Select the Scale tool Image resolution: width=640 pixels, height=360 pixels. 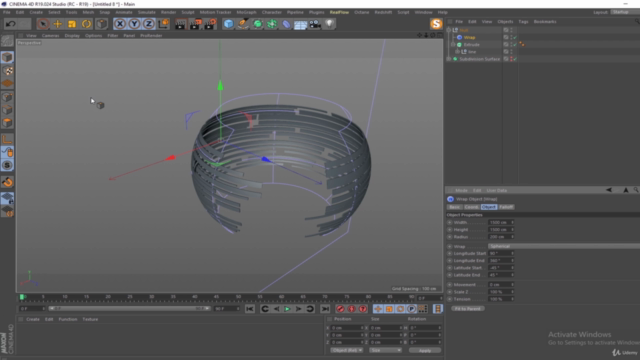point(72,24)
